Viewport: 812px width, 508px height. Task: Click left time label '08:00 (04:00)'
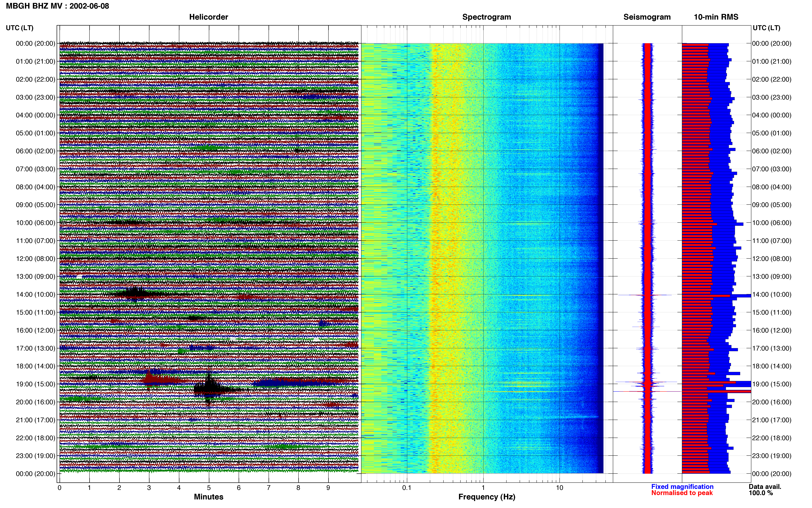[x=36, y=187]
